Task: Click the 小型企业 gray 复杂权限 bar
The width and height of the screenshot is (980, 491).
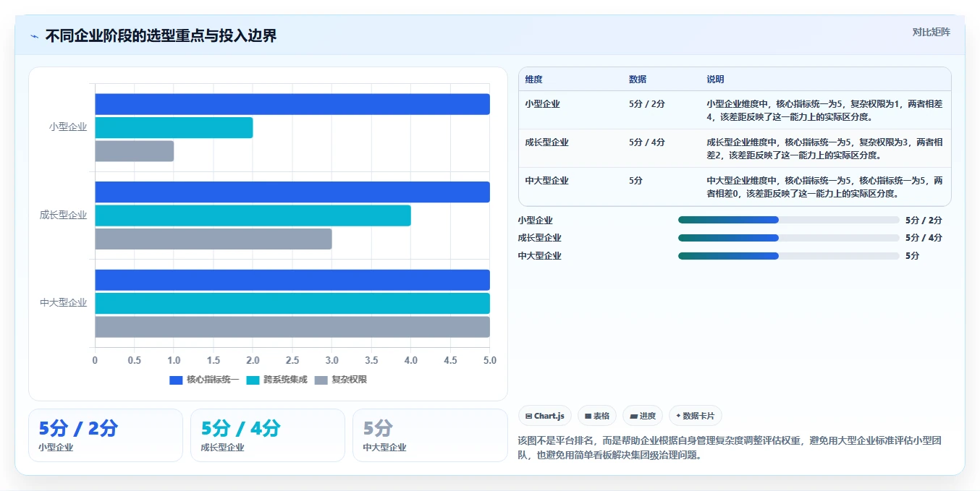Action: coord(135,151)
